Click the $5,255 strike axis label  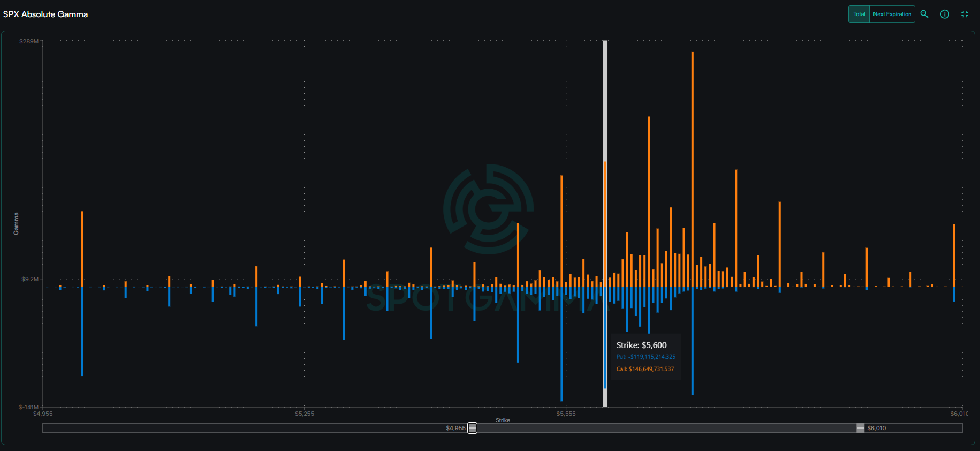[305, 414]
